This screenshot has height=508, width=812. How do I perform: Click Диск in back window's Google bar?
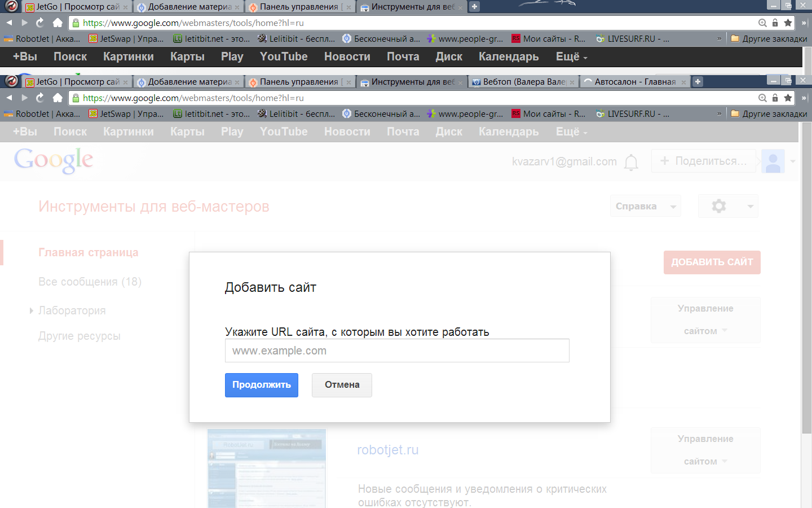click(x=449, y=56)
